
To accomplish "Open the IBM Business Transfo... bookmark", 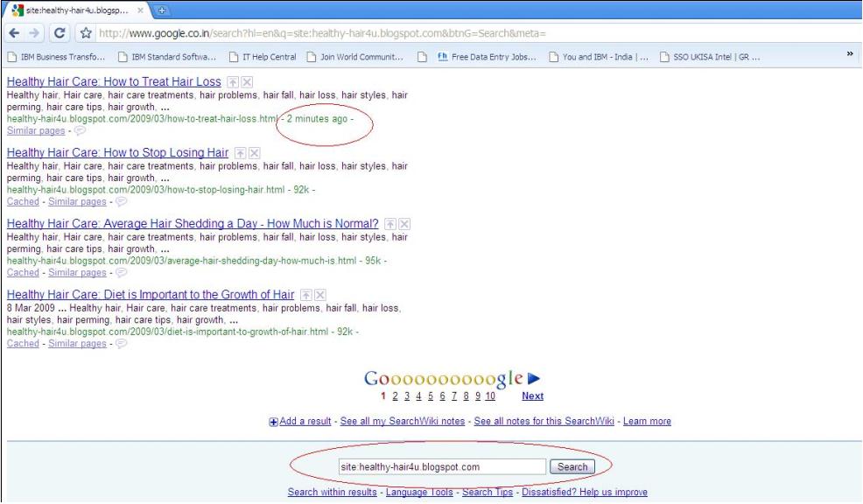I will tap(57, 57).
